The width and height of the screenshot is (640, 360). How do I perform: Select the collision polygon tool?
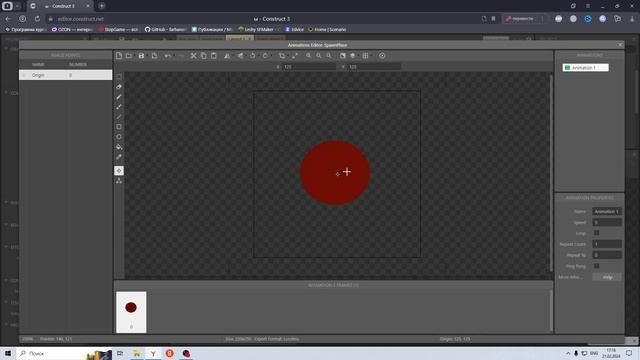[x=119, y=181]
